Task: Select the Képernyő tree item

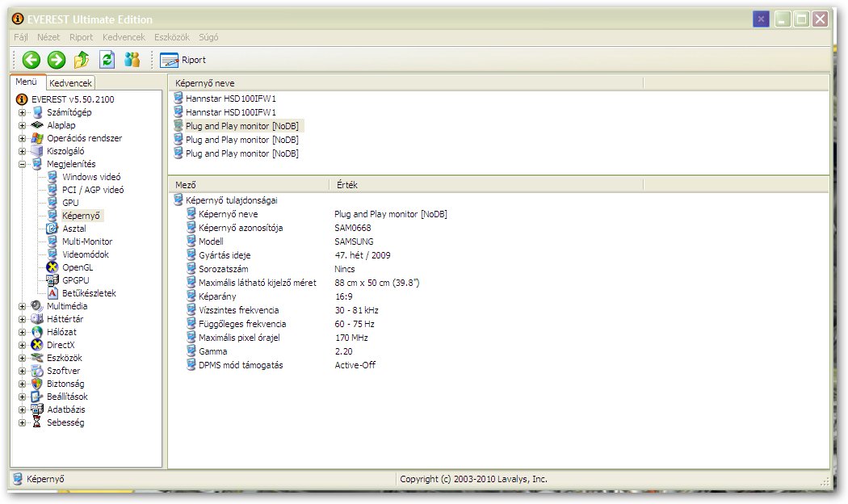Action: [x=81, y=216]
